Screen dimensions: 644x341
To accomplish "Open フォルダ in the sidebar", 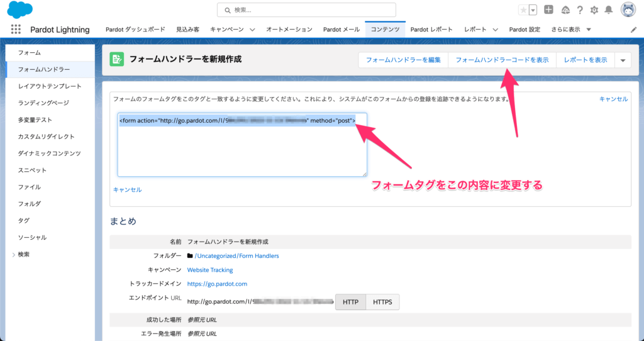I will pos(50,204).
